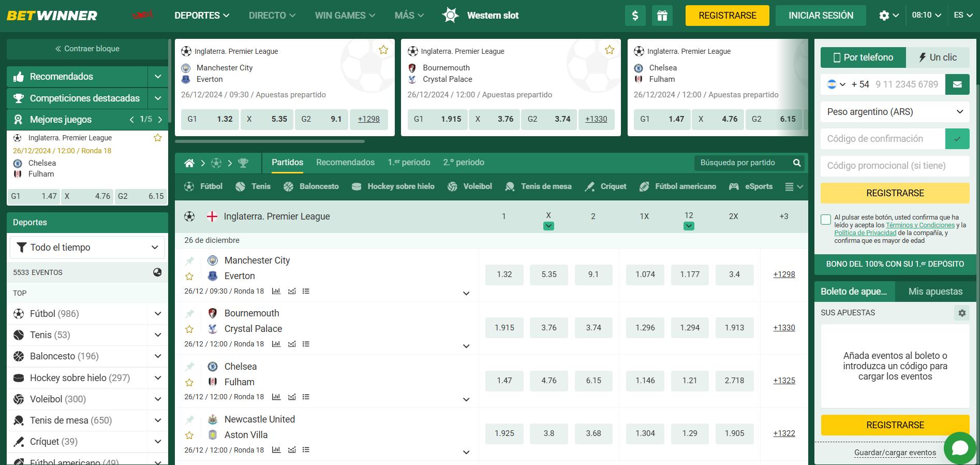Open line chart icon for Newcastle United row
980x465 pixels.
(292, 450)
